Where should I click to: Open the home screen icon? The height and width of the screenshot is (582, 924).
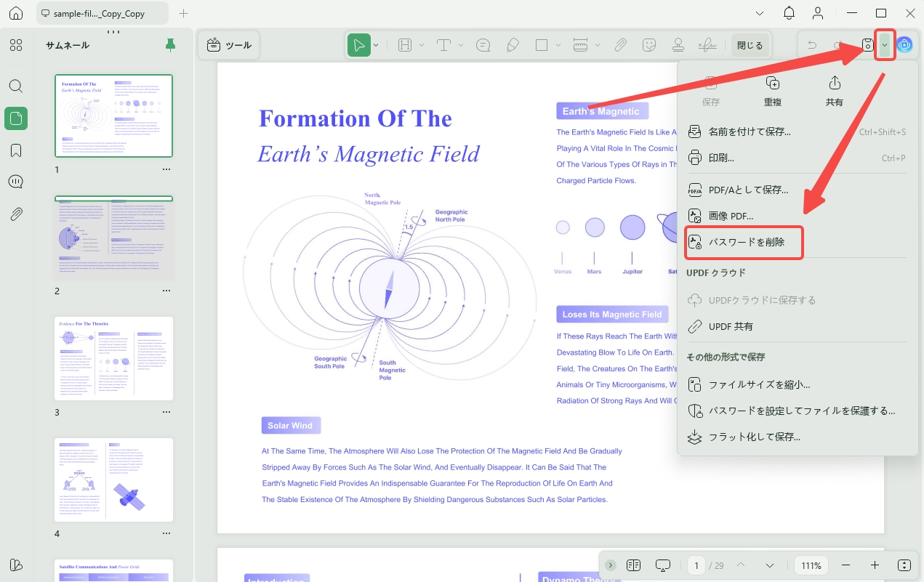point(16,13)
